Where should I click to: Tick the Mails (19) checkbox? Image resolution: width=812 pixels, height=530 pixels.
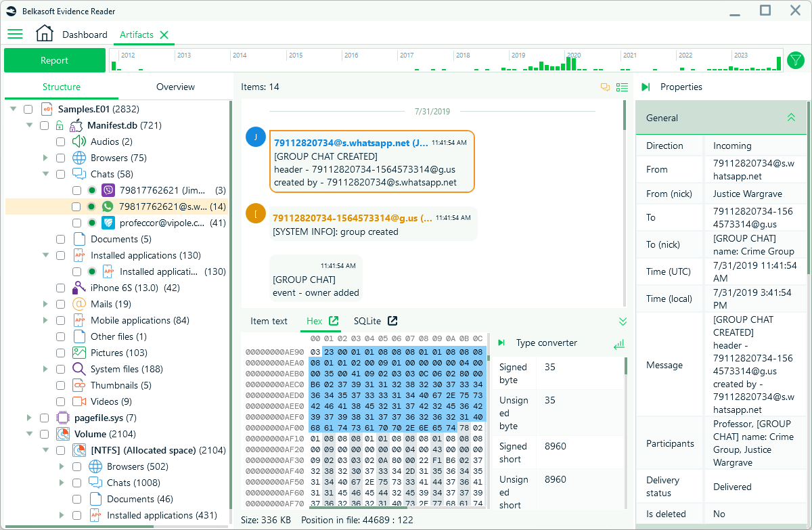click(60, 304)
